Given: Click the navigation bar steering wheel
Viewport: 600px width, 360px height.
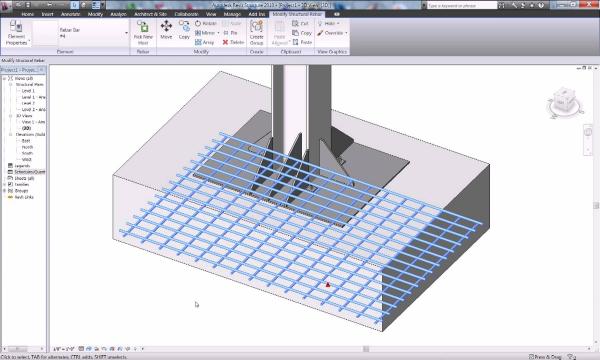Looking at the screenshot, I should [x=589, y=132].
